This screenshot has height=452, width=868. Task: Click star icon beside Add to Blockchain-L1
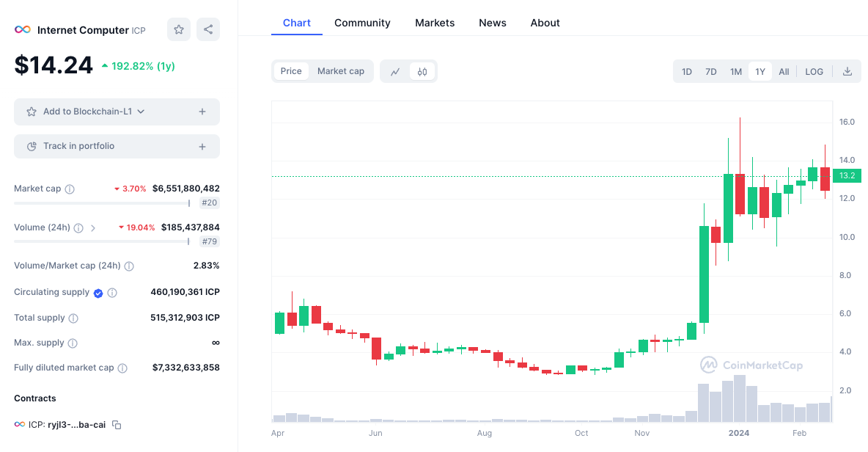pyautogui.click(x=32, y=112)
